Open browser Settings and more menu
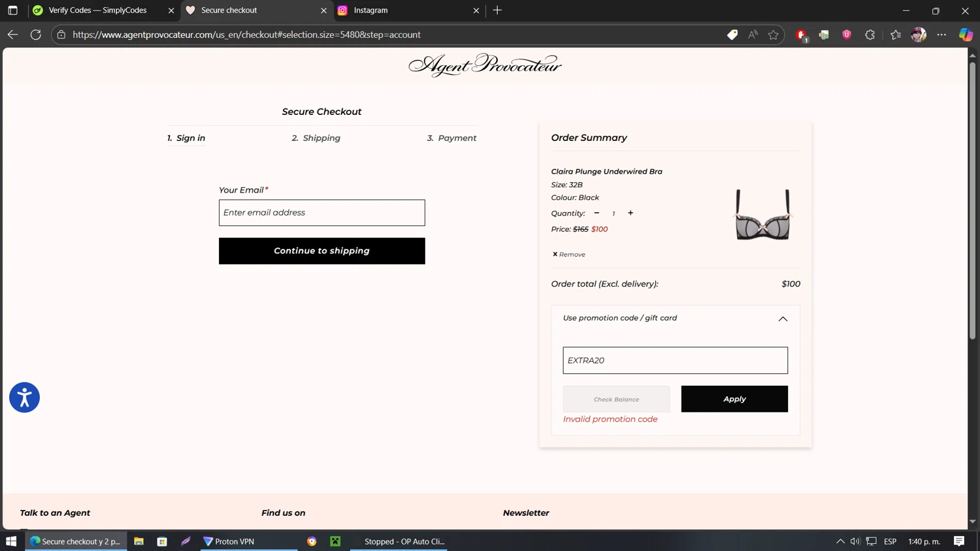The height and width of the screenshot is (551, 980). pyautogui.click(x=941, y=35)
